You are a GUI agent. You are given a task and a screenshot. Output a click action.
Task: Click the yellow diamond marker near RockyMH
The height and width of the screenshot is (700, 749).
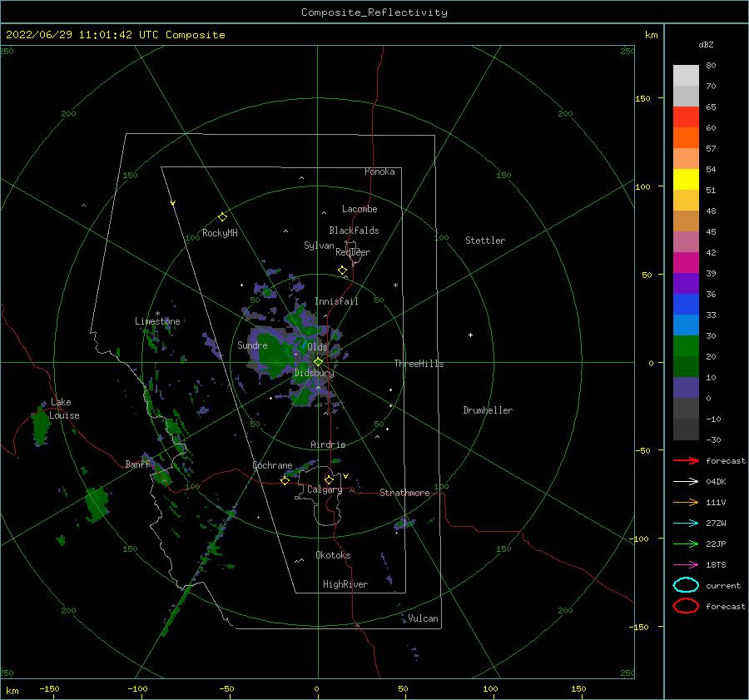(222, 217)
